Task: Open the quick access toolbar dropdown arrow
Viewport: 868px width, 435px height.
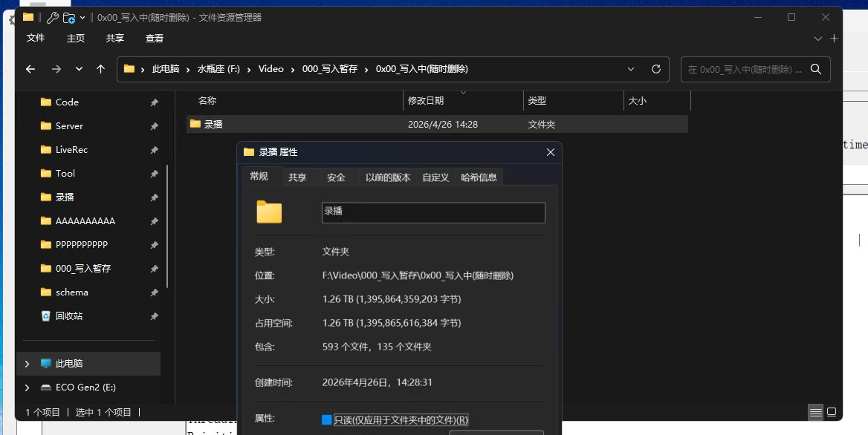Action: pyautogui.click(x=82, y=18)
